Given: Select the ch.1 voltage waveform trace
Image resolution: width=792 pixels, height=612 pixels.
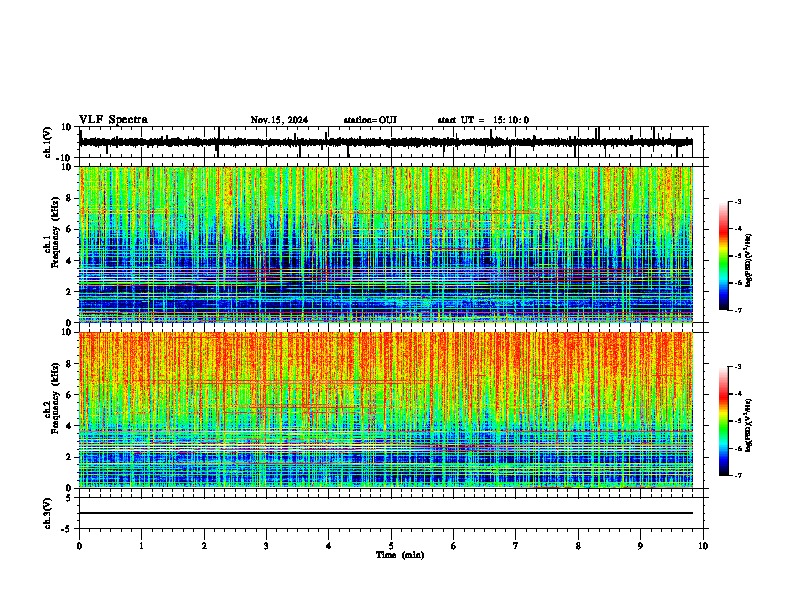Looking at the screenshot, I should pos(386,142).
